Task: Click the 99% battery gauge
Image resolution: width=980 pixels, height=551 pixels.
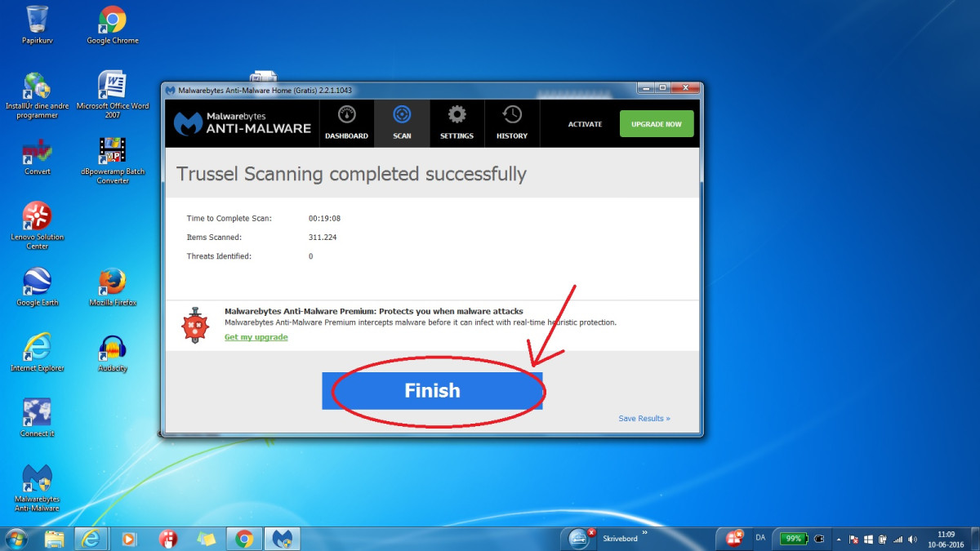Action: pos(793,539)
